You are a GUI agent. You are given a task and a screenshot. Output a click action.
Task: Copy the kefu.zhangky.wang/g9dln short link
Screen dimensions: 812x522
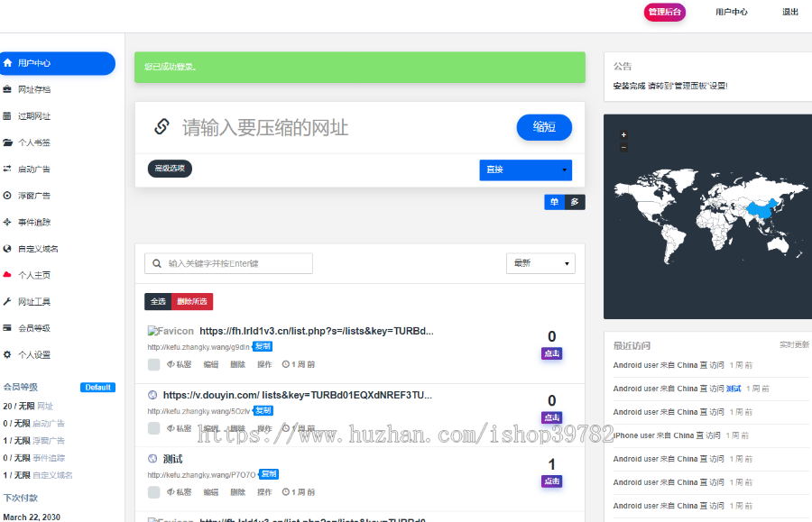pyautogui.click(x=263, y=346)
